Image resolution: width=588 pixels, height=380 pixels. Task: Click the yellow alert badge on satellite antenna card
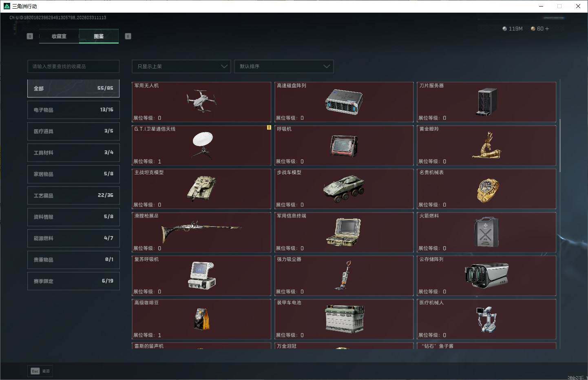269,128
